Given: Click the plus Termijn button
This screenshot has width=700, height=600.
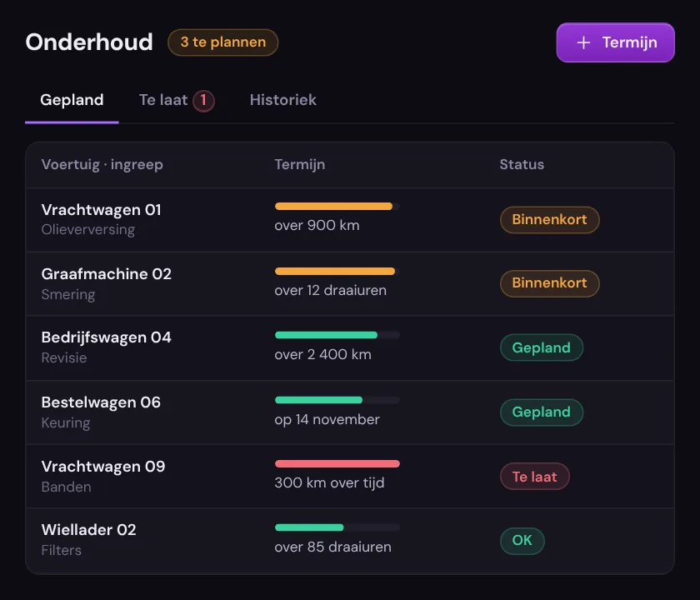Looking at the screenshot, I should [x=615, y=42].
